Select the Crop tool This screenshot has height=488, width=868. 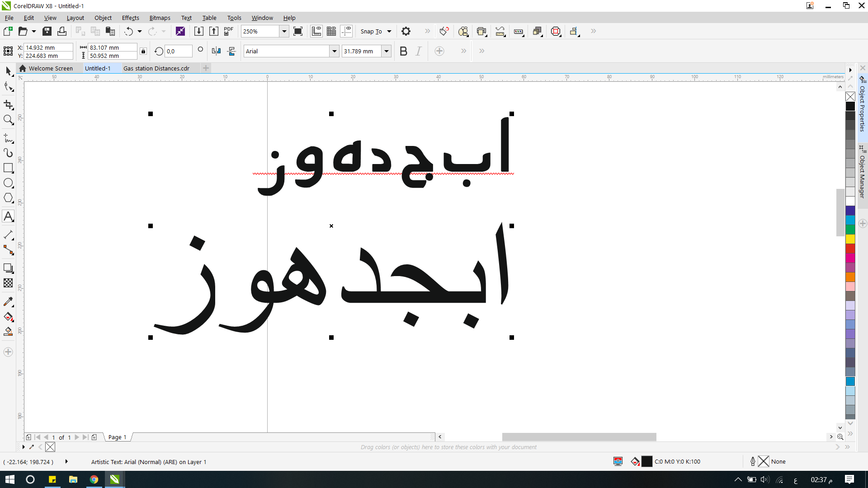(x=8, y=104)
